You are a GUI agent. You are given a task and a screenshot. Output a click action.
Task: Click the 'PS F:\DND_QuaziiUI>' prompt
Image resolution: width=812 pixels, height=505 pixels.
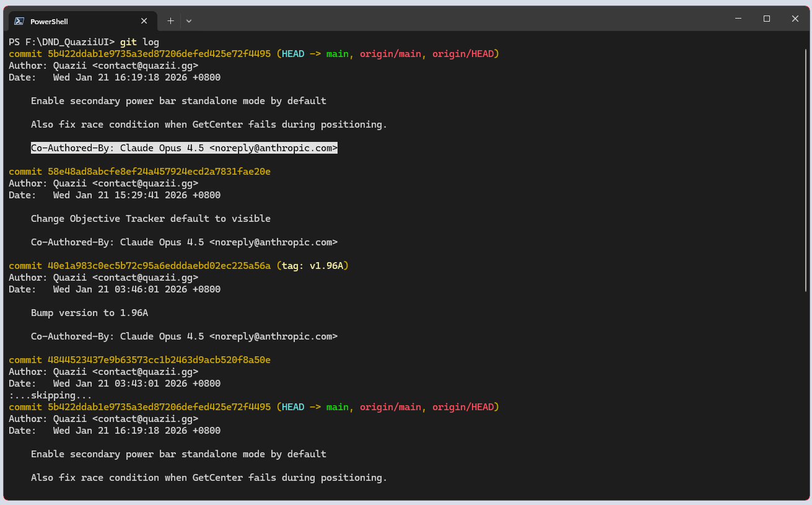click(62, 42)
